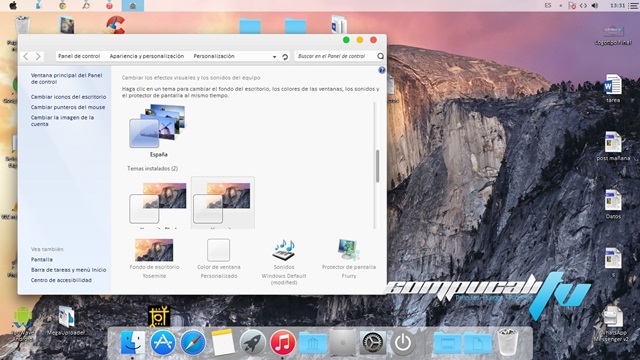Go back with the left arrow button
Viewport: 640px width, 360px height.
(26, 56)
